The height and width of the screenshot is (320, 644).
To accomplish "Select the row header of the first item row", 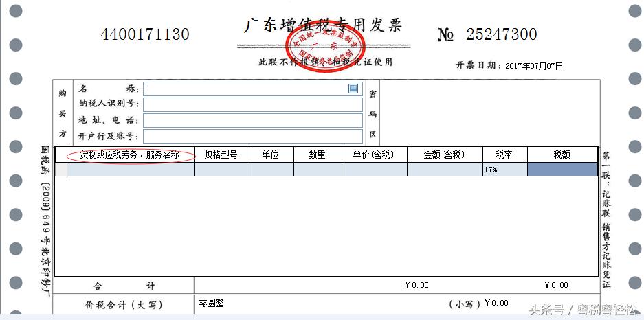I will tap(61, 170).
